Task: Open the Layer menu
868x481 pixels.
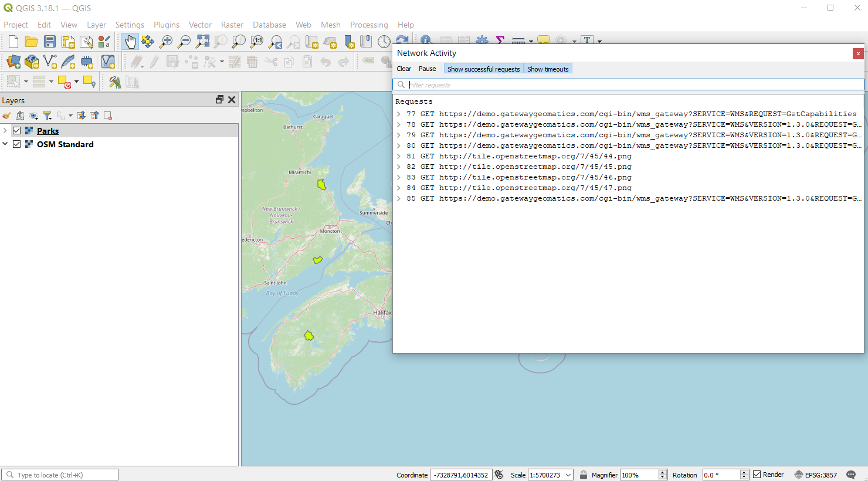Action: coord(96,25)
